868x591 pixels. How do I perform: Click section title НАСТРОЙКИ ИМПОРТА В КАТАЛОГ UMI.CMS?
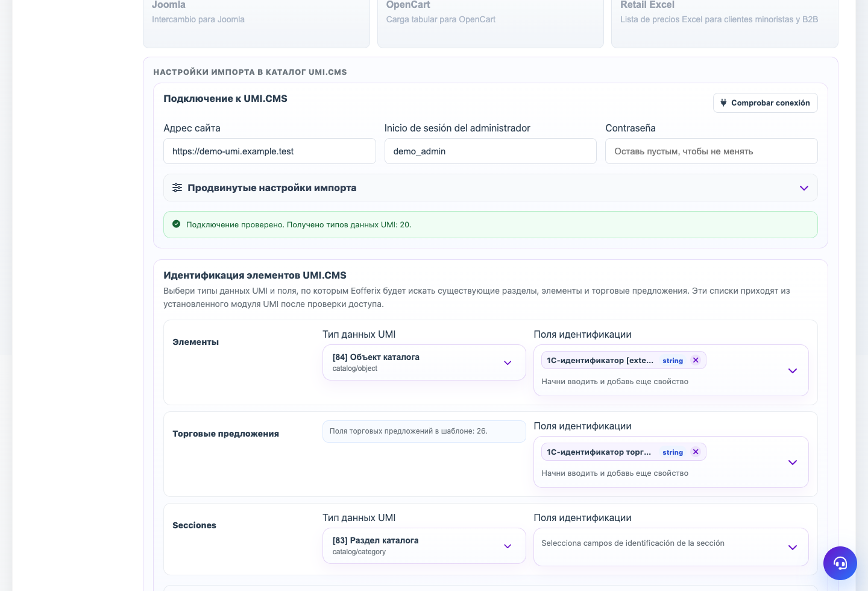250,72
